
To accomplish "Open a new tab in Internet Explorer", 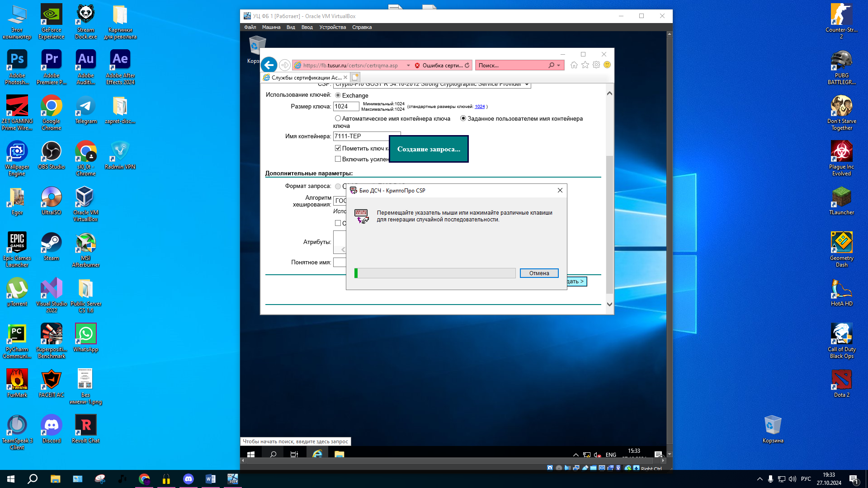I will coord(355,77).
